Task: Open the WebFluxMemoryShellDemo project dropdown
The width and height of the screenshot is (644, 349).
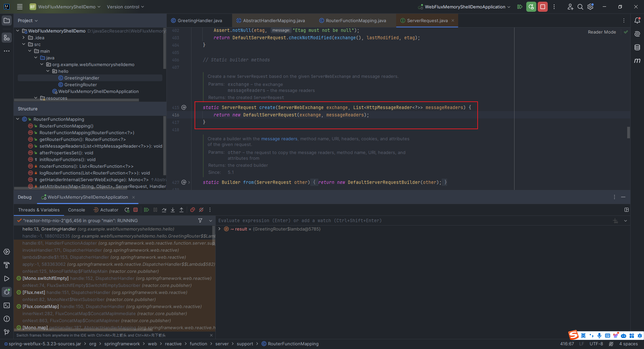Action: [65, 7]
